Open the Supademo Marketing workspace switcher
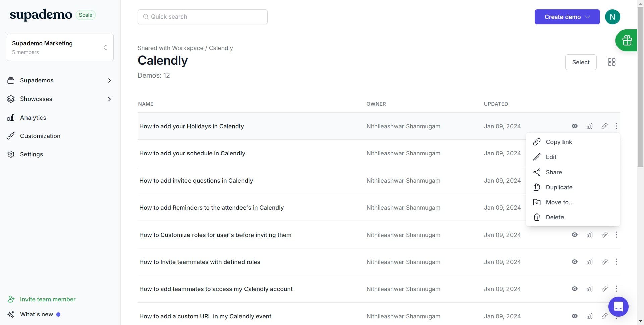 pyautogui.click(x=60, y=47)
